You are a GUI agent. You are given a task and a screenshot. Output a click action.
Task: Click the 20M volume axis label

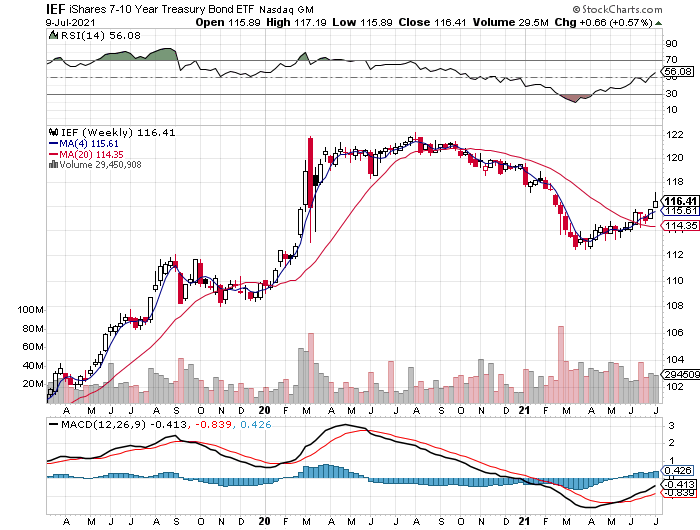pos(33,384)
